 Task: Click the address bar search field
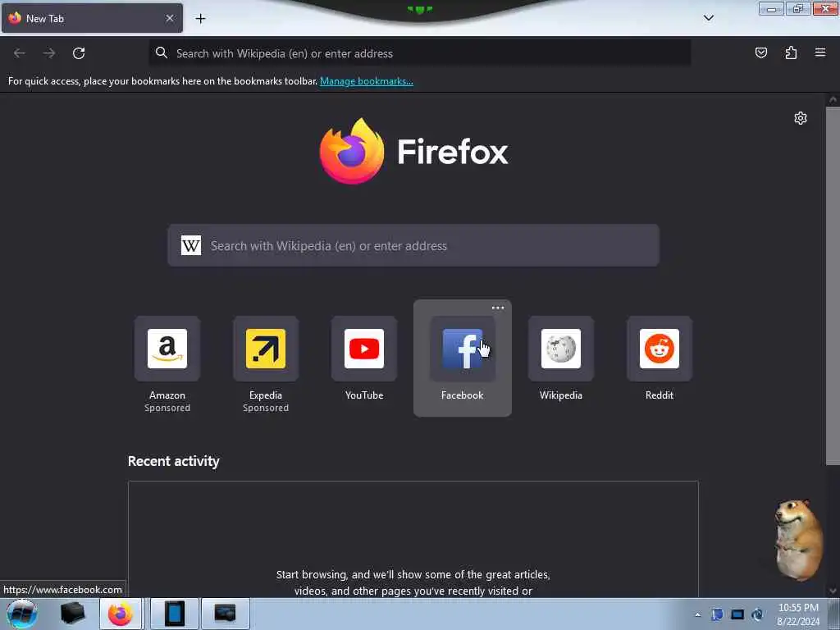click(419, 53)
